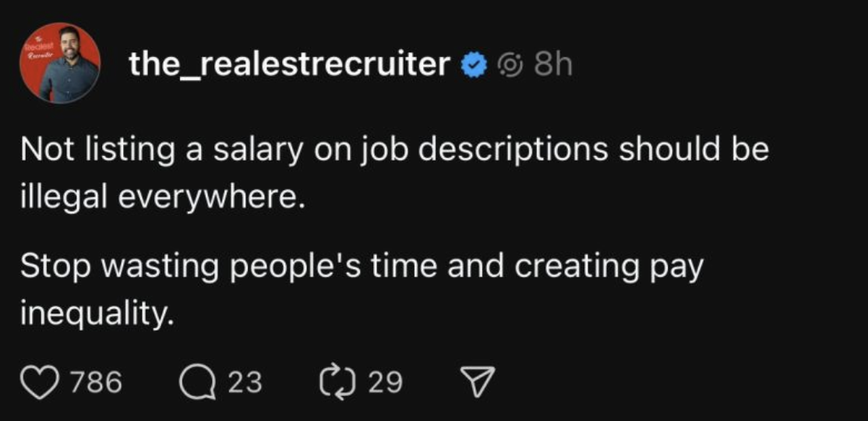The width and height of the screenshot is (868, 421).
Task: Share post with the paper plane icon
Action: click(475, 382)
